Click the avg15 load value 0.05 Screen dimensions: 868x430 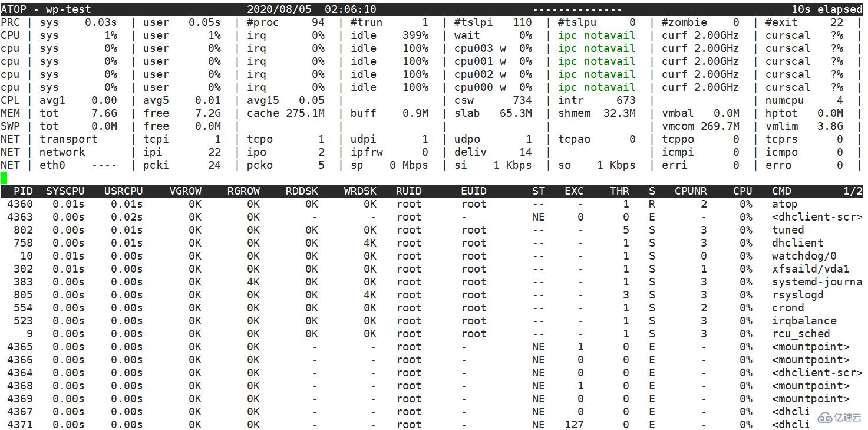[312, 100]
